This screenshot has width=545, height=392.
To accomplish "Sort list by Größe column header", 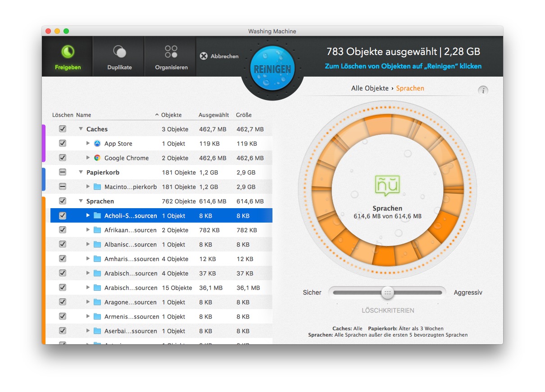I will (244, 115).
